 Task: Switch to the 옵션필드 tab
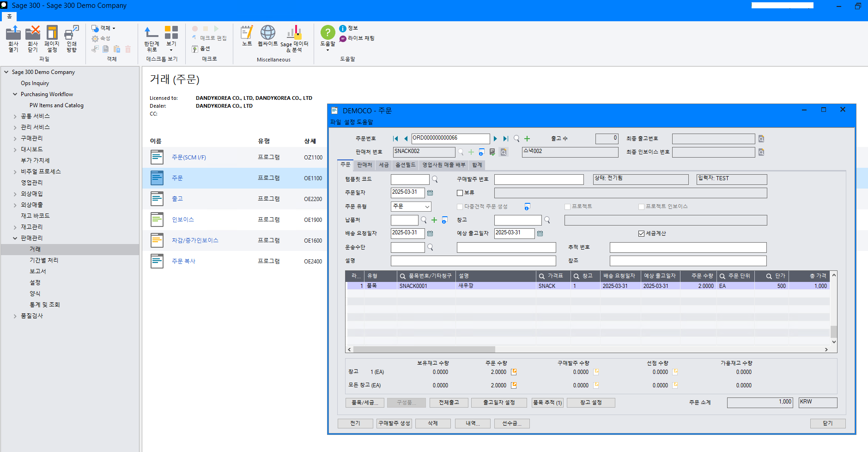point(406,165)
